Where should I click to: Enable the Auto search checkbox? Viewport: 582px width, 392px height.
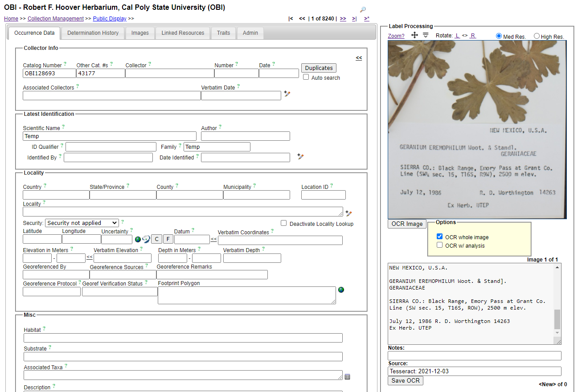[306, 77]
